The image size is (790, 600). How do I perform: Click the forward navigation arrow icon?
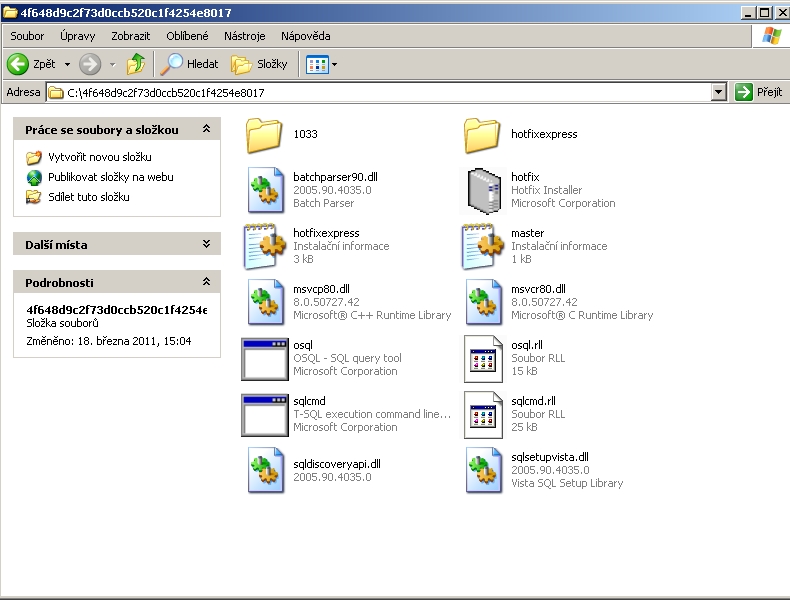click(x=90, y=64)
